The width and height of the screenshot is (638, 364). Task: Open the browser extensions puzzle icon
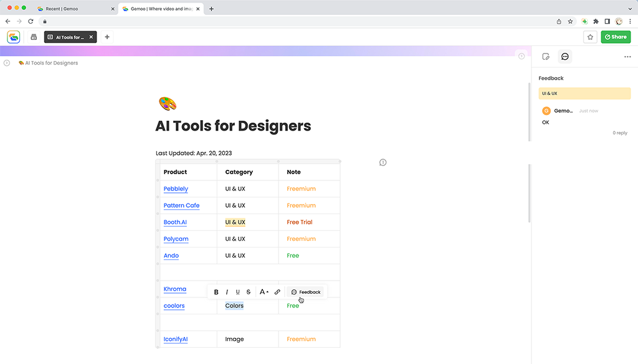click(x=596, y=22)
